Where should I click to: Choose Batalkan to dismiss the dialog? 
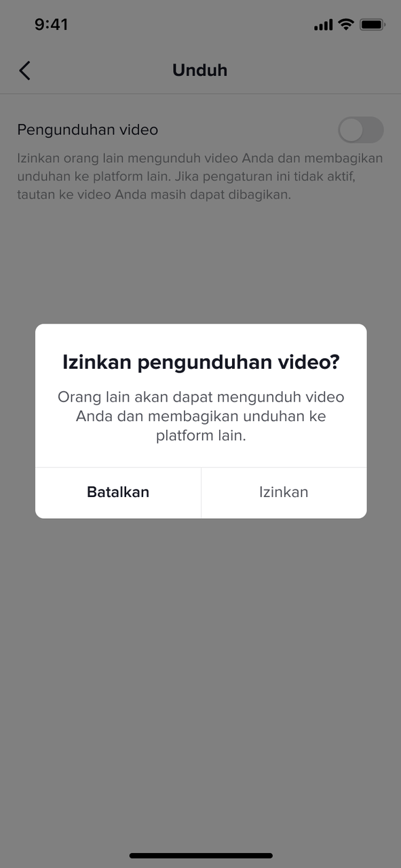(x=118, y=492)
